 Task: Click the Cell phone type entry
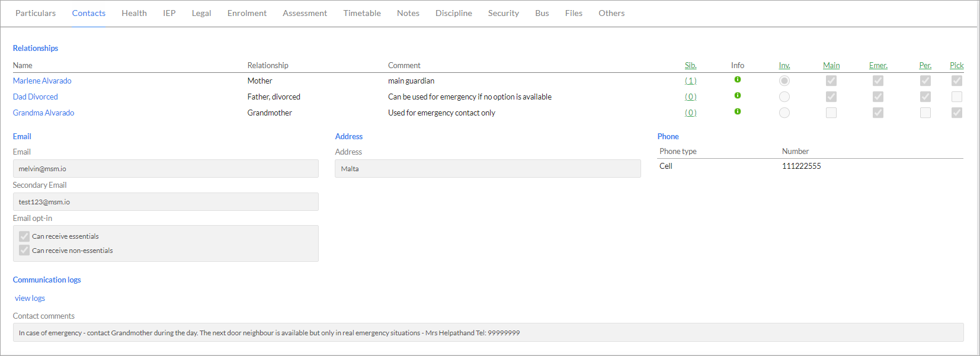tap(666, 166)
